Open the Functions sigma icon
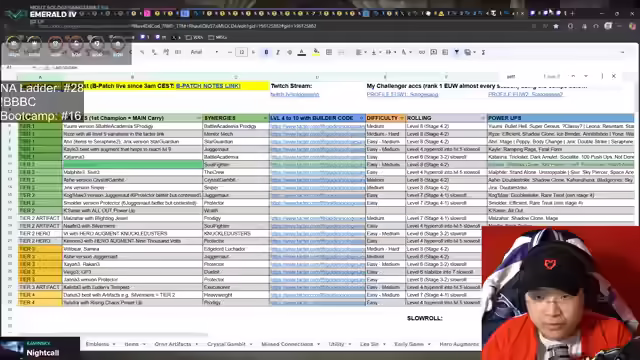The width and height of the screenshot is (640, 360). point(483,52)
